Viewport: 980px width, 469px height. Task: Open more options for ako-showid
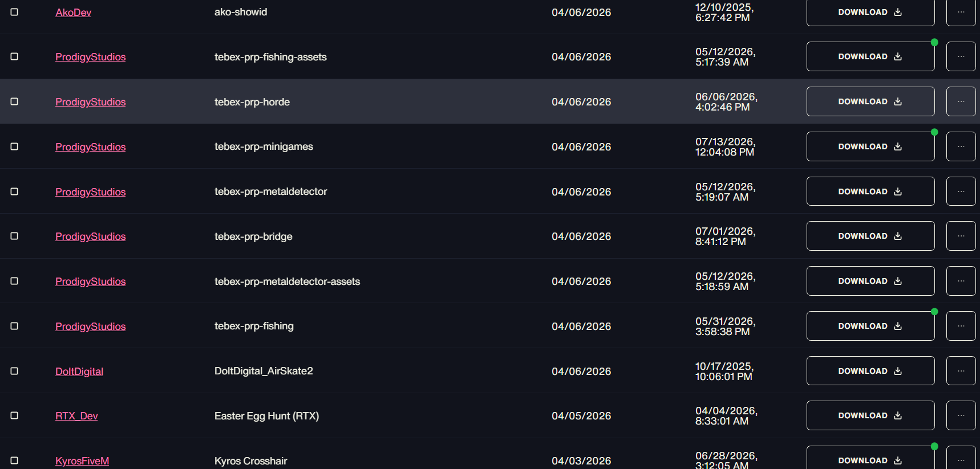click(961, 12)
